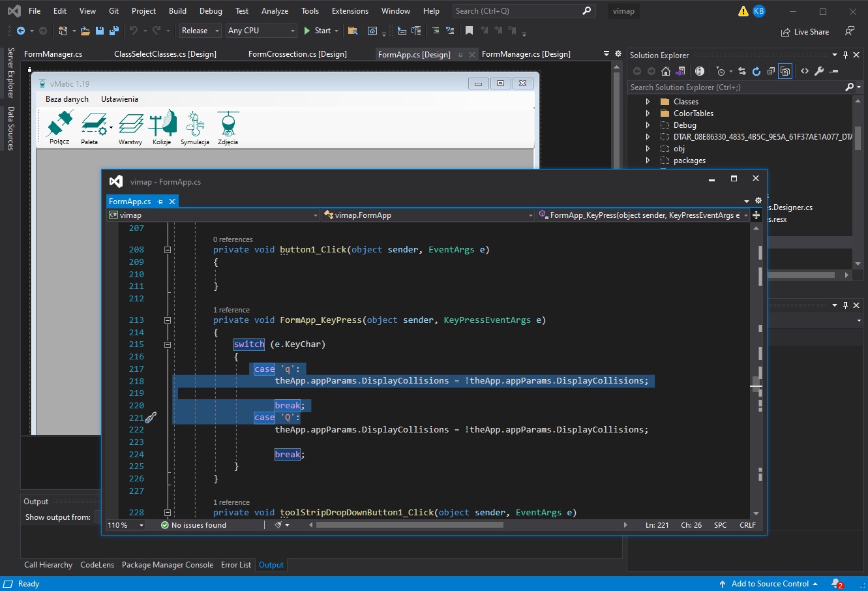Click the Save icon in the main toolbar
This screenshot has height=591, width=868.
coord(100,31)
